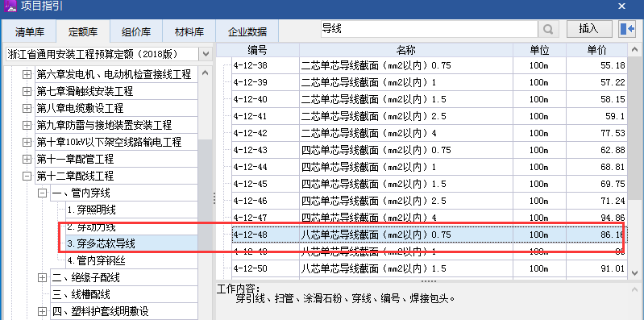
Task: Click the search field containing 导线
Action: (x=429, y=29)
